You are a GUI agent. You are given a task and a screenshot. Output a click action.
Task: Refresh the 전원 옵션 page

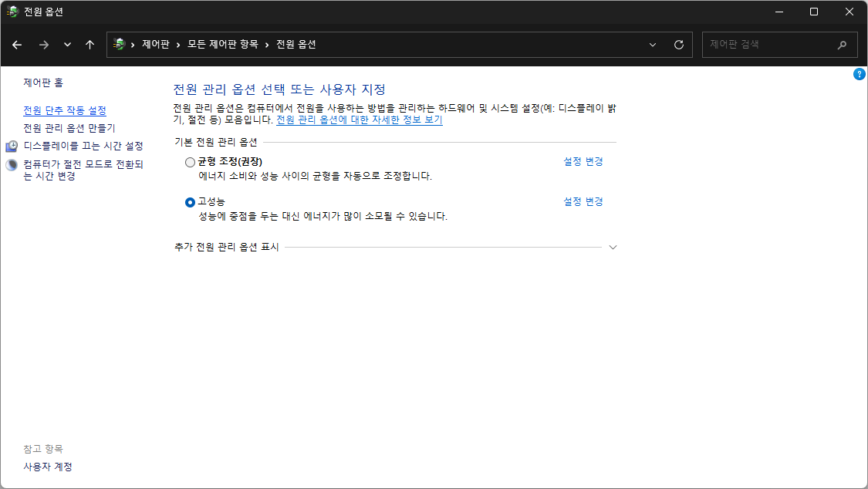[x=679, y=45]
